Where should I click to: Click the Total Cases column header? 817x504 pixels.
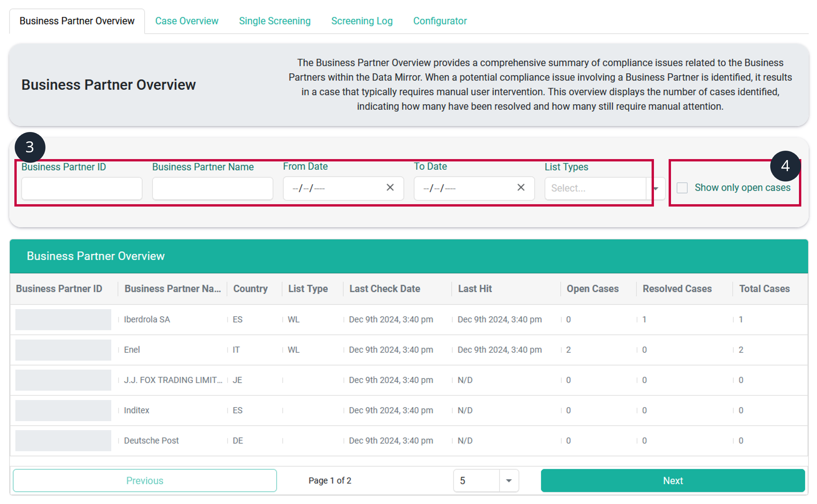[764, 289]
